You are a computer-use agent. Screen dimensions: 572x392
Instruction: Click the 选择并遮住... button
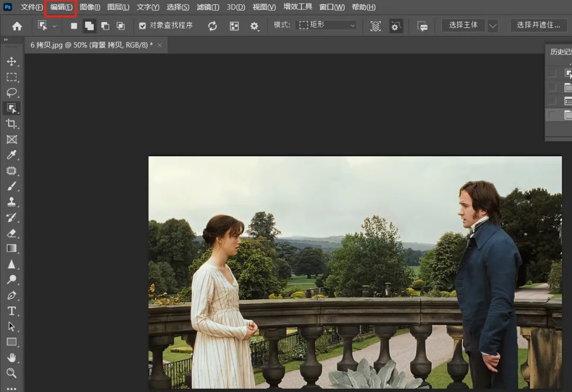point(539,25)
